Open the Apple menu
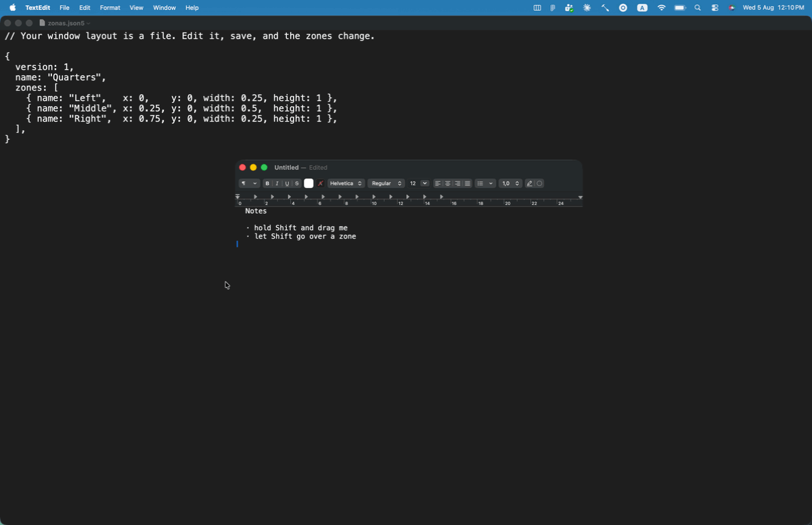The image size is (812, 525). (13, 7)
